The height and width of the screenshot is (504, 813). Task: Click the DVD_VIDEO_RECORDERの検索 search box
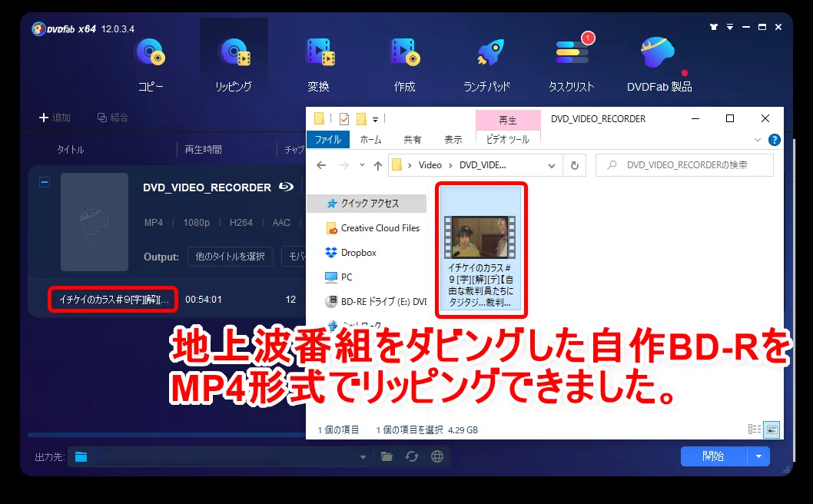click(x=685, y=165)
